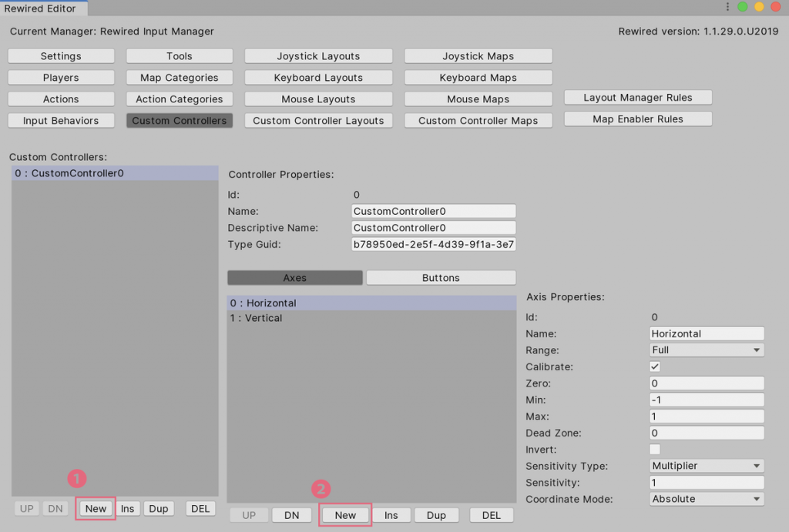This screenshot has width=789, height=532.
Task: Click the yellow window control dot
Action: (759, 6)
